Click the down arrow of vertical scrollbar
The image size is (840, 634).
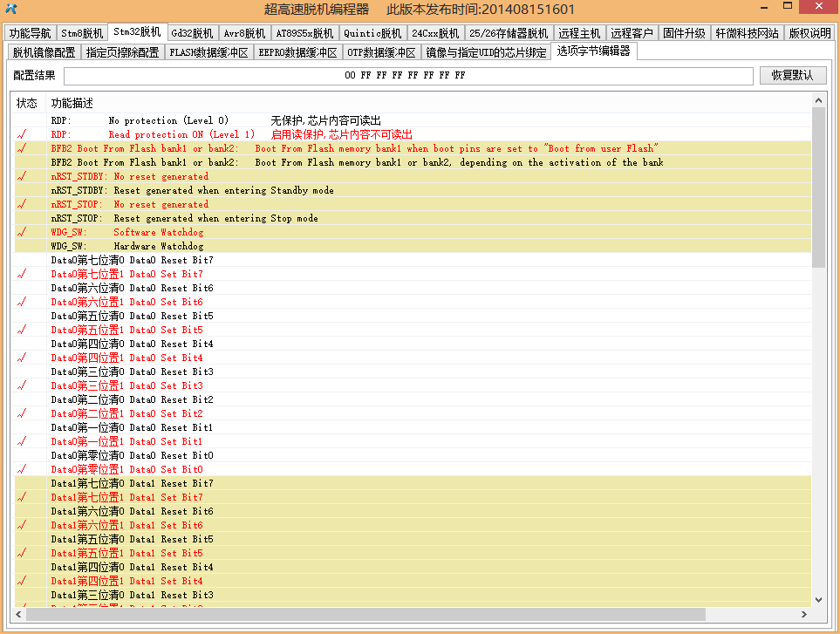(x=818, y=600)
